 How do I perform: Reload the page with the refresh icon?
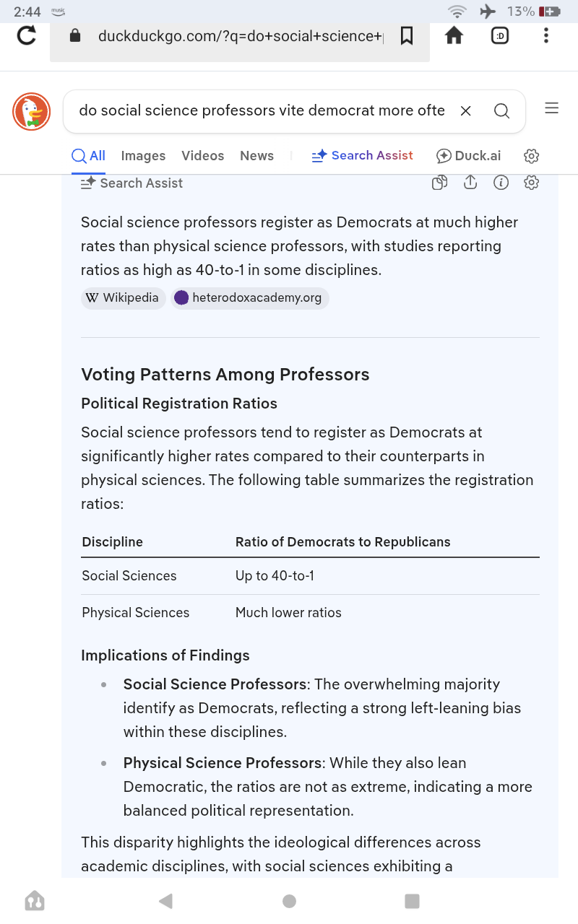point(27,35)
